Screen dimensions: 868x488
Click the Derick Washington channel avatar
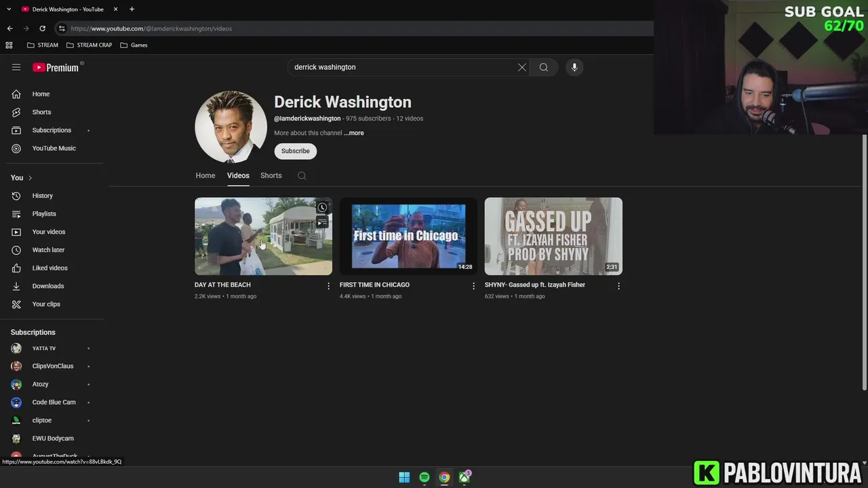click(231, 127)
